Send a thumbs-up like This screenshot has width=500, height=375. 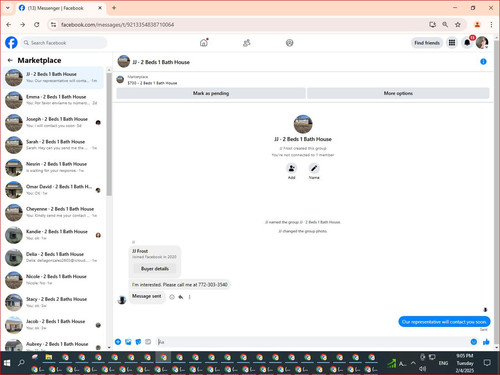pyautogui.click(x=486, y=342)
